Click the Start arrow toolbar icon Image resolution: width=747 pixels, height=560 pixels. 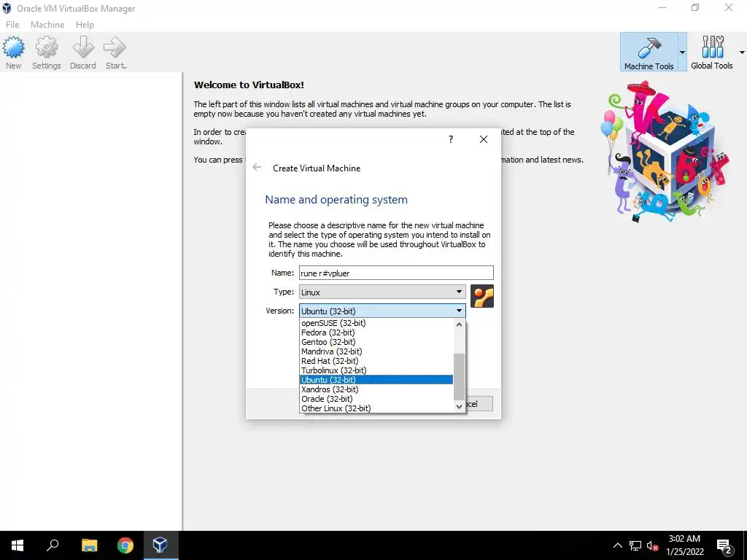click(116, 52)
